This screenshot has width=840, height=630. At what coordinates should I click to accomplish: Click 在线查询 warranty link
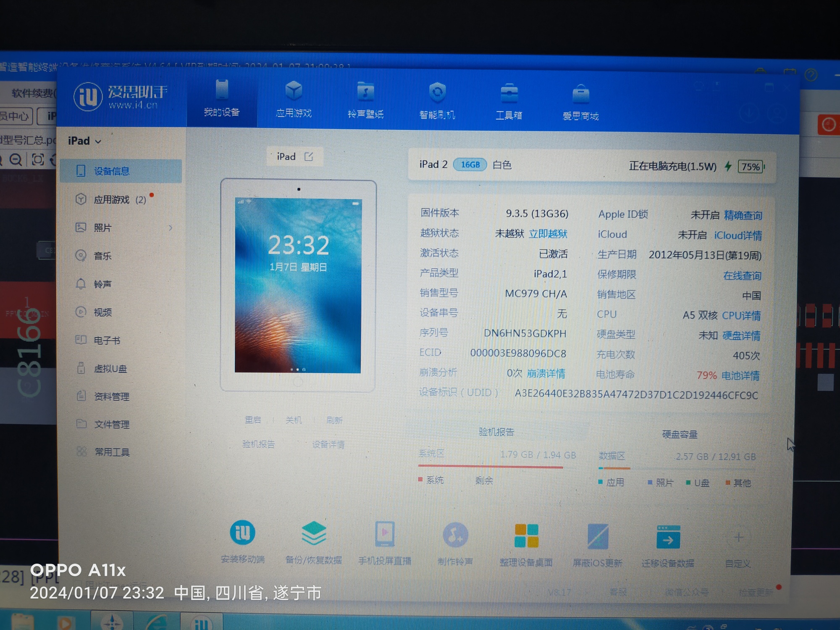pos(742,276)
